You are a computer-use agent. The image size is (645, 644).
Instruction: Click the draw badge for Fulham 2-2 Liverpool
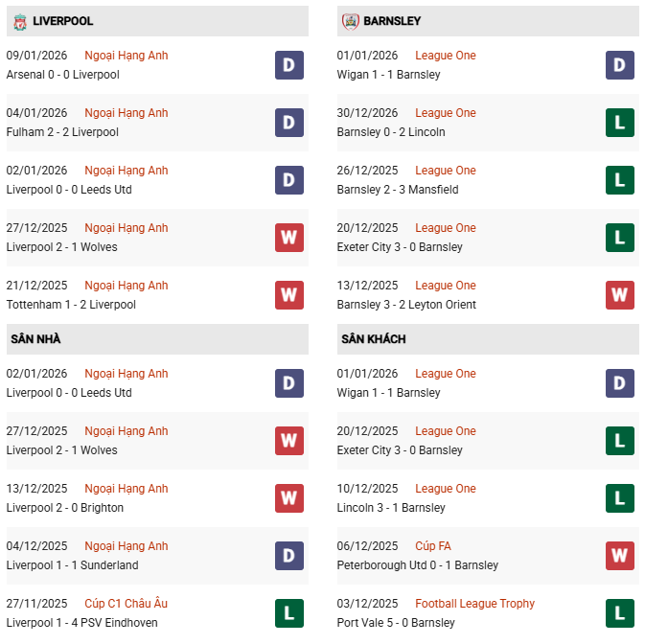point(289,123)
